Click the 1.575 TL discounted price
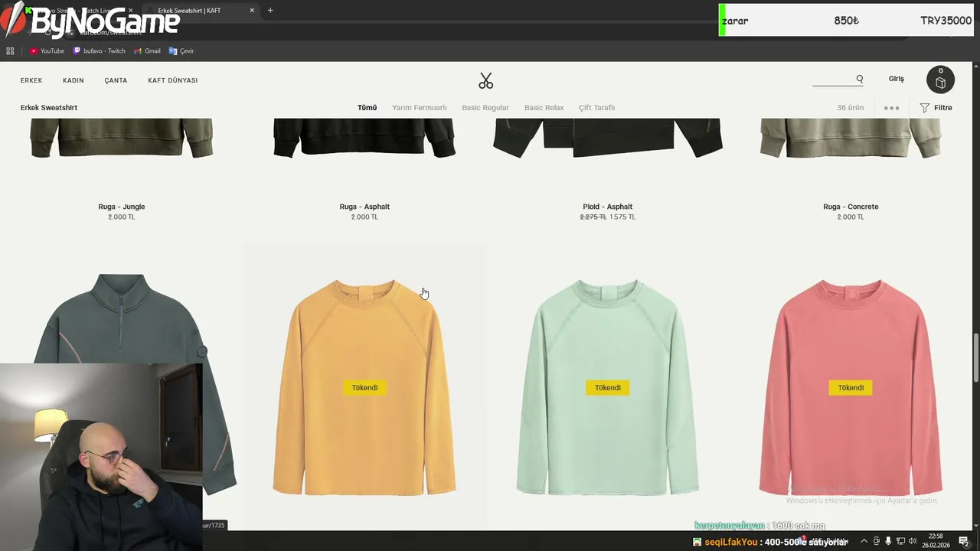980x551 pixels. [x=622, y=217]
